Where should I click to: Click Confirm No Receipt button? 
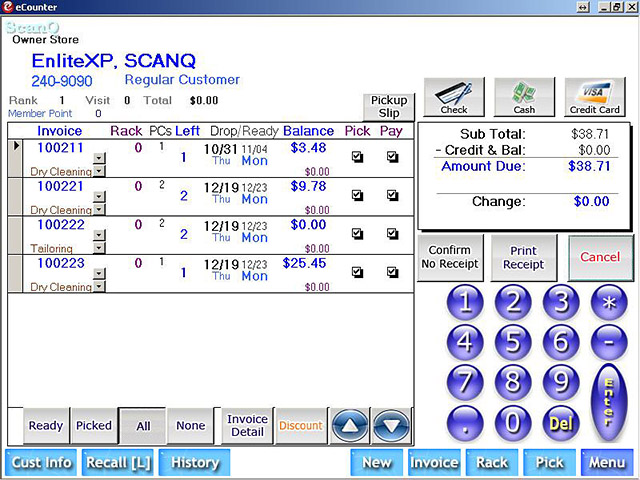tap(450, 257)
